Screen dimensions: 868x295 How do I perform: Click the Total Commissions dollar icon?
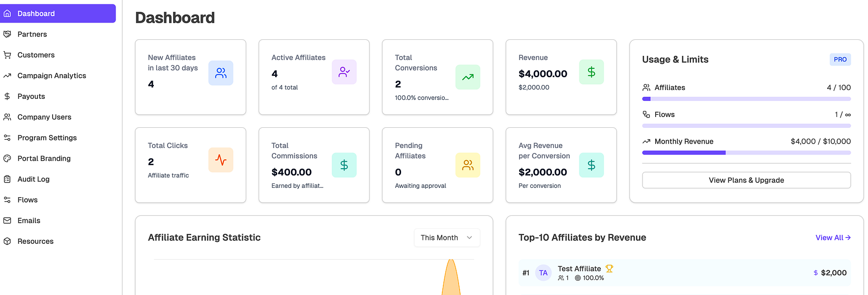(344, 165)
